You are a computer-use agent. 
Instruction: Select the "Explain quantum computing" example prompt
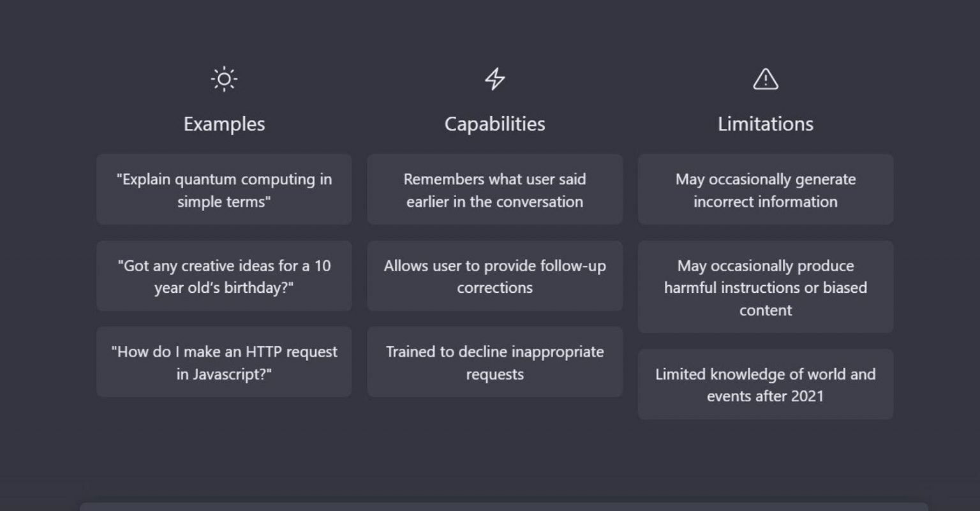(224, 189)
